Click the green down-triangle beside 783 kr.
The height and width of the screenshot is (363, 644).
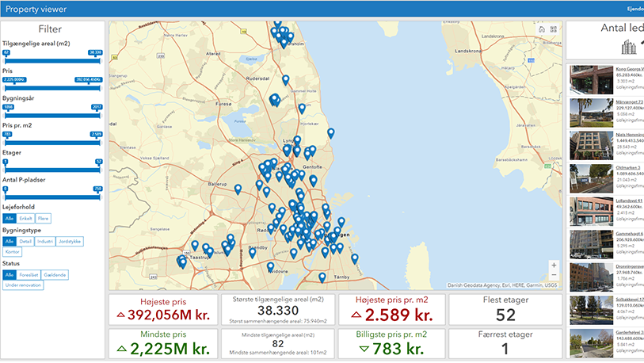click(x=364, y=349)
